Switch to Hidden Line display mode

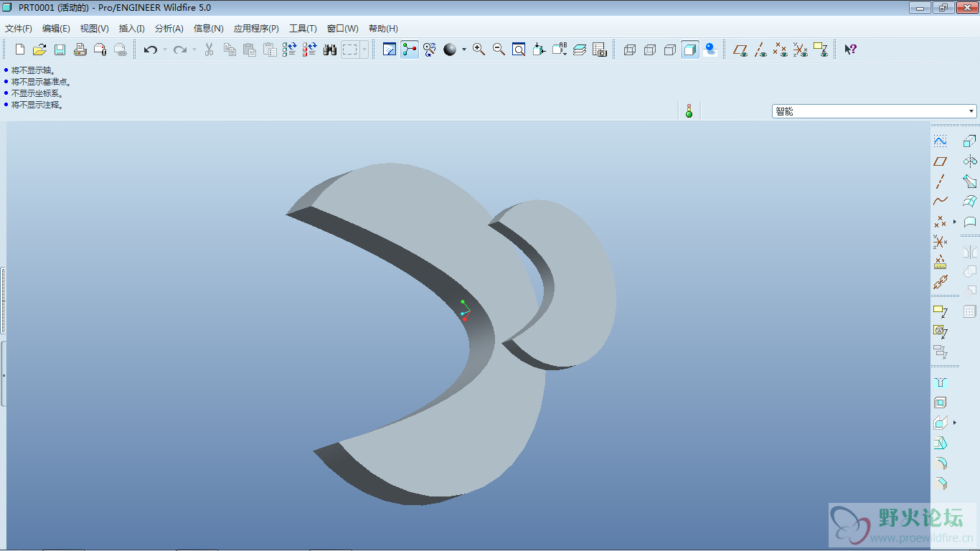(x=650, y=50)
